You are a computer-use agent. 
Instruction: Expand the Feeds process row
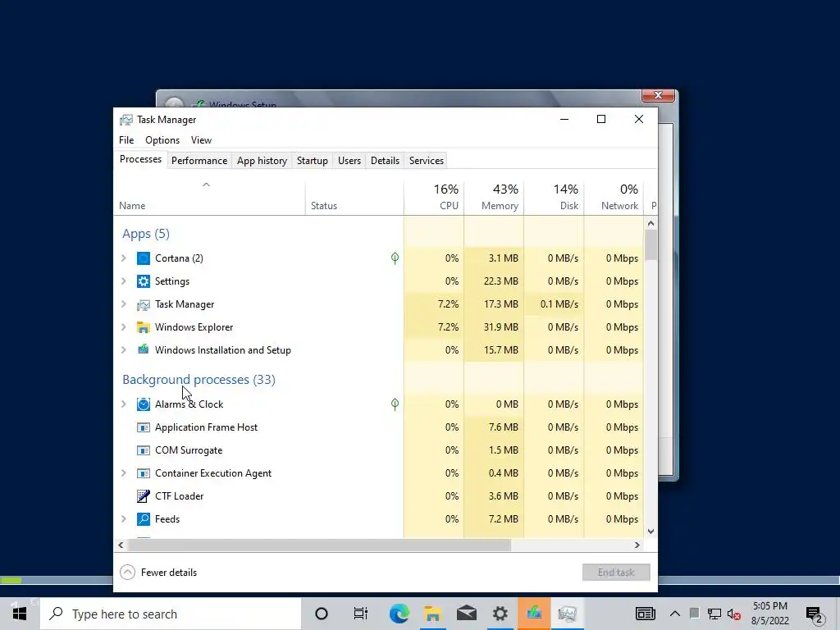coord(124,518)
